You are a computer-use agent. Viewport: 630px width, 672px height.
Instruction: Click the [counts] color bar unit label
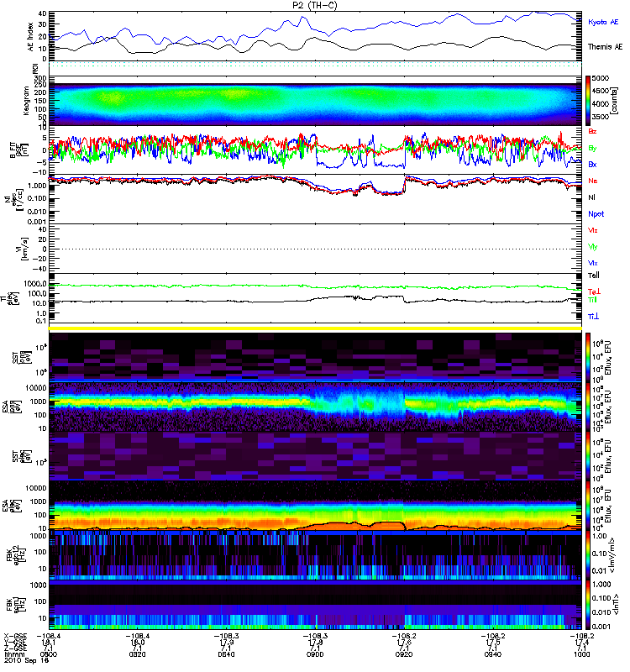click(x=614, y=101)
